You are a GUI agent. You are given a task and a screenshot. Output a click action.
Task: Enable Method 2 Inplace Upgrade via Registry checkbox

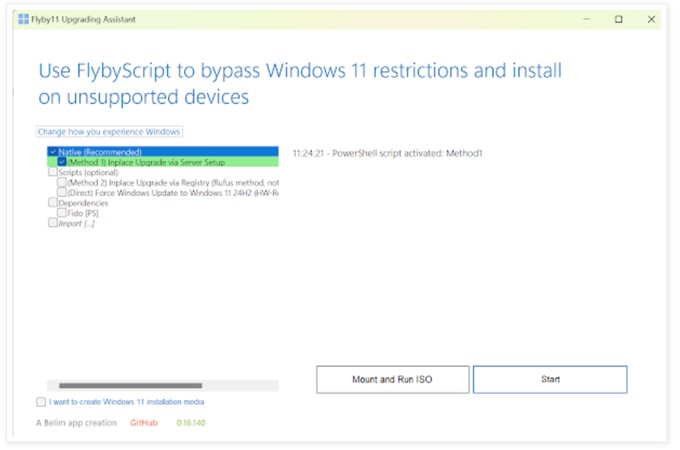coord(62,183)
